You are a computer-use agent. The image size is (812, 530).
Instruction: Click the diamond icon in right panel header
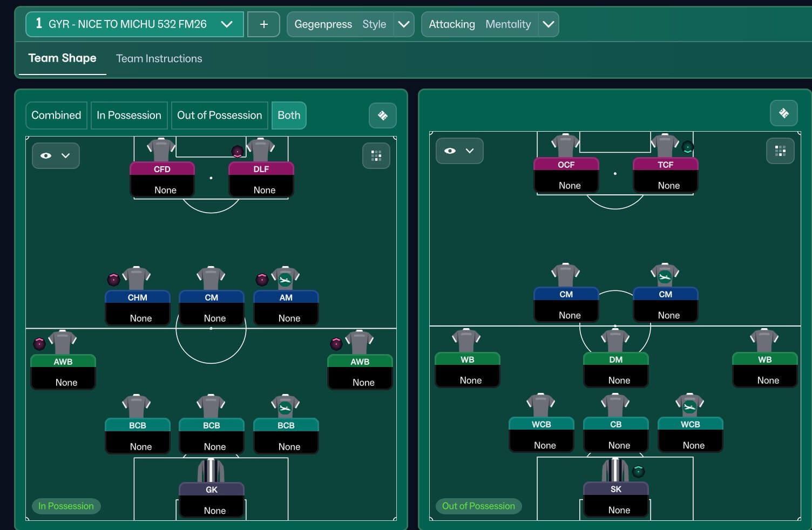(x=784, y=113)
